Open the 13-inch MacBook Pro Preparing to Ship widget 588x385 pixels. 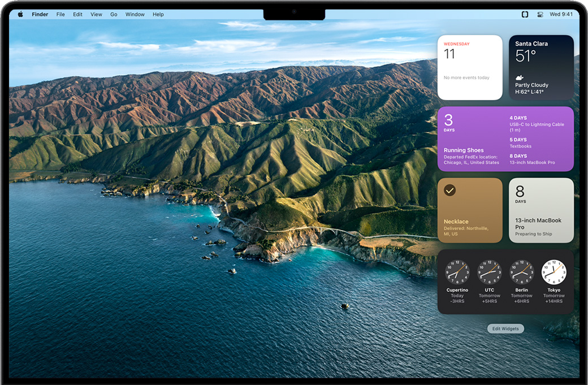click(x=541, y=210)
